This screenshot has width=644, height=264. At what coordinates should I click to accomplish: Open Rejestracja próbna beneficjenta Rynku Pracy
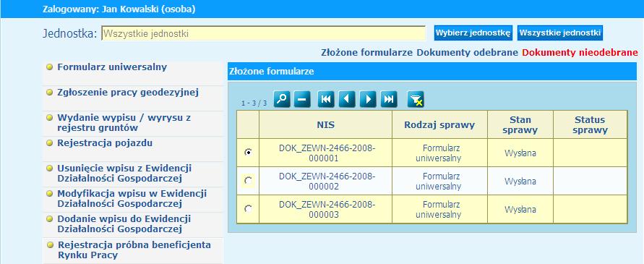(134, 250)
